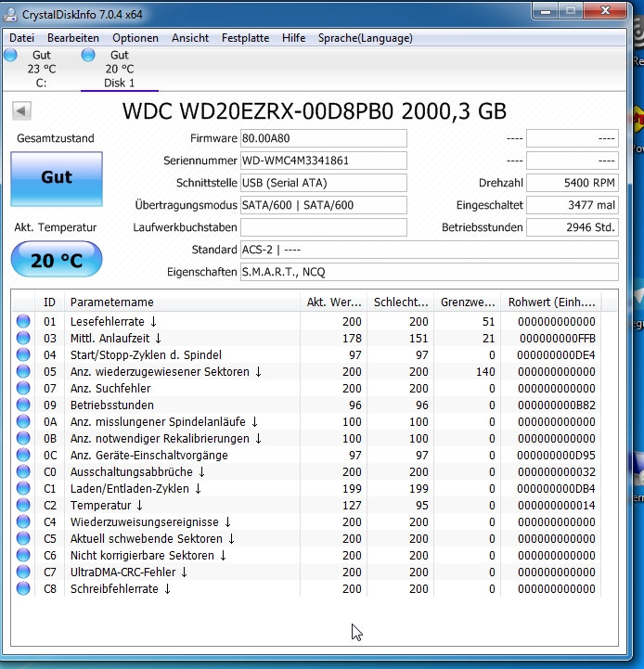
Task: Open the Bearbeiten menu
Action: (73, 38)
